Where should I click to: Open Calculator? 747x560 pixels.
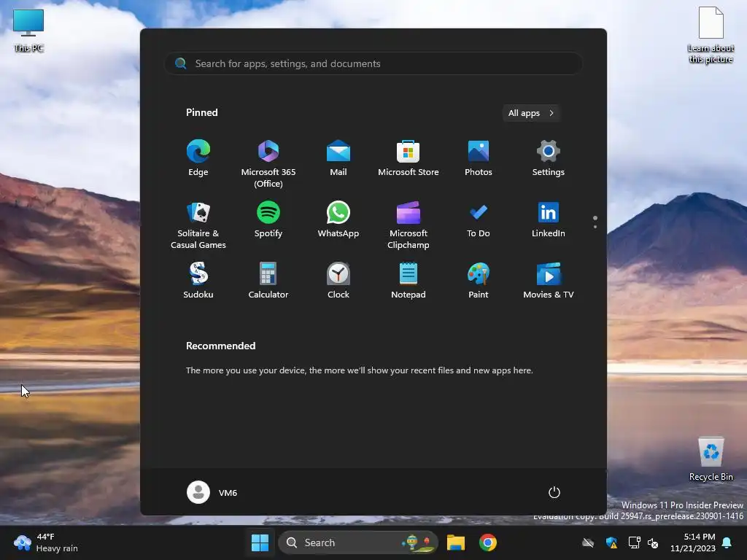point(268,281)
